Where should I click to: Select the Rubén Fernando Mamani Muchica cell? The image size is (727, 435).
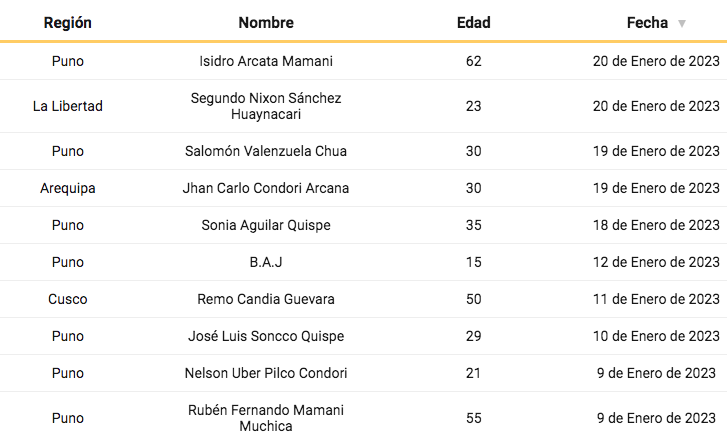coord(266,418)
